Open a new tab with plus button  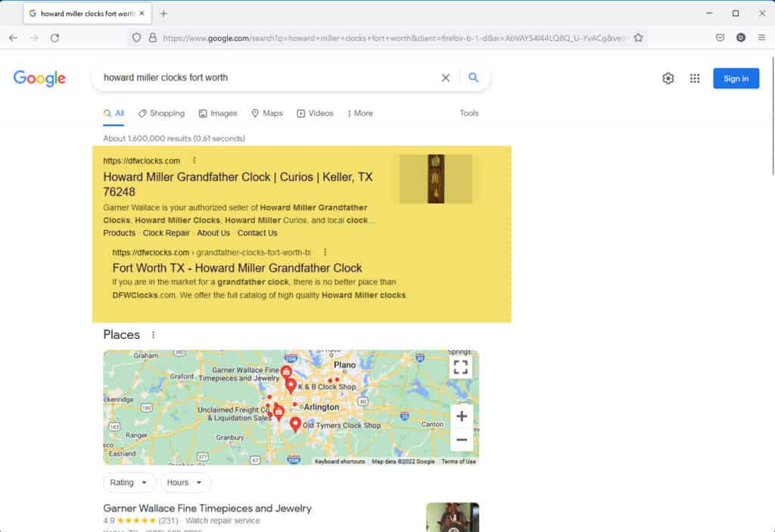pyautogui.click(x=163, y=14)
